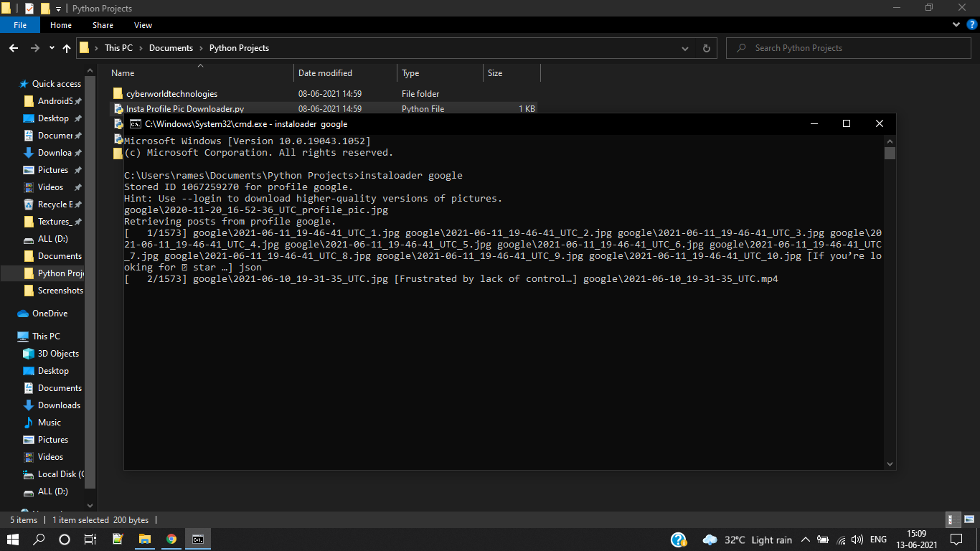Click the Music note icon in sidebar
This screenshot has height=551, width=980.
coord(29,423)
